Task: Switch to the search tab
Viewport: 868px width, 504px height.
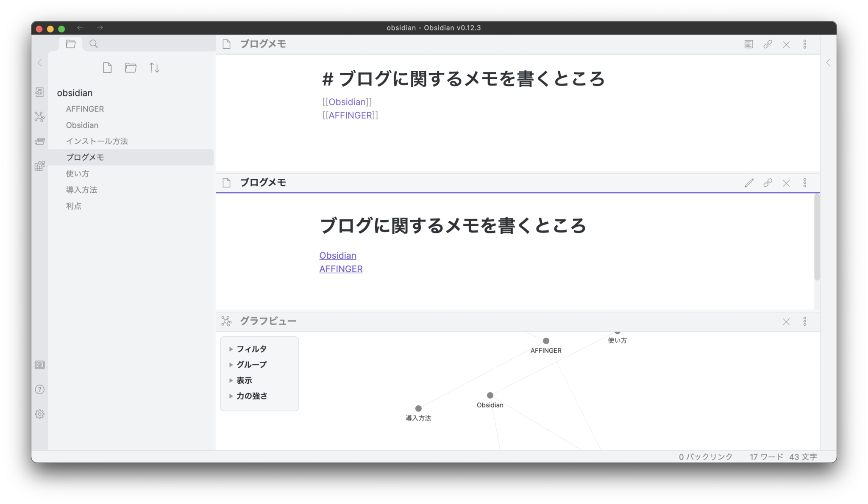Action: click(x=94, y=44)
